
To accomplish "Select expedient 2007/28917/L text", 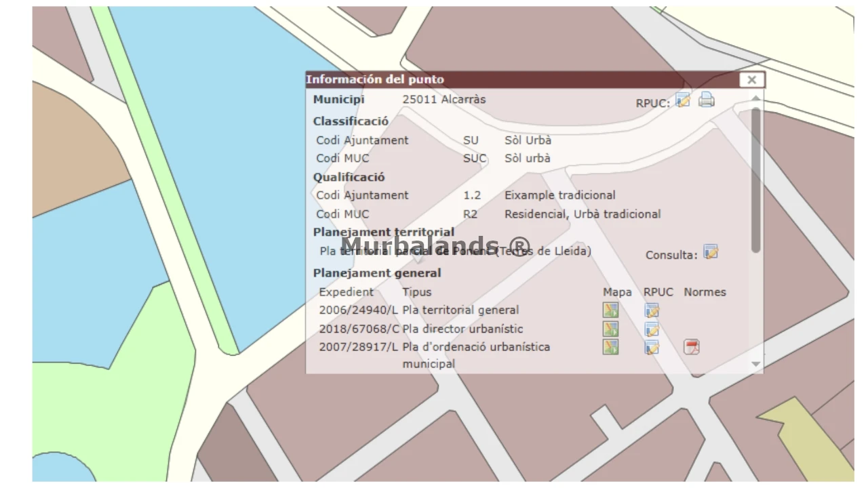I will pos(358,347).
